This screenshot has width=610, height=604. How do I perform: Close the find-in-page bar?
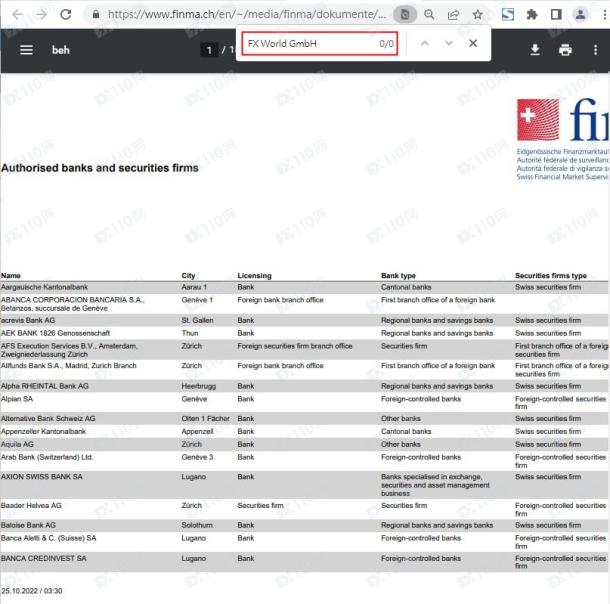[473, 43]
